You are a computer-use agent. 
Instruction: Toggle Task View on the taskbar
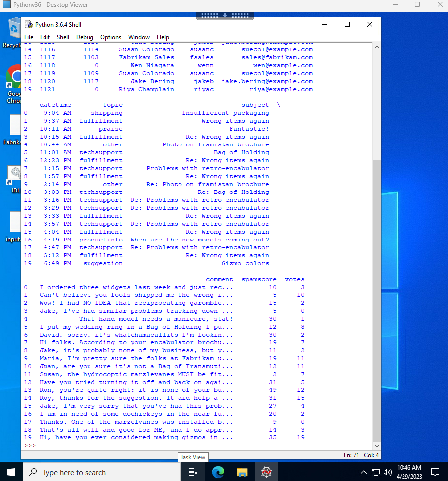pos(192,471)
